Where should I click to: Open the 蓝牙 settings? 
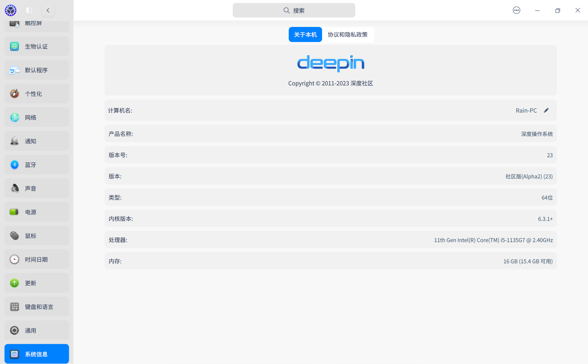tap(36, 165)
